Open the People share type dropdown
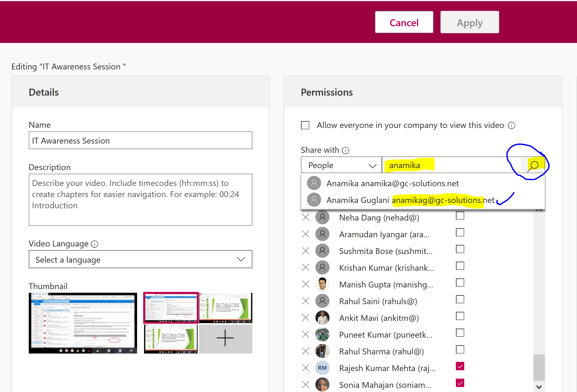This screenshot has height=392, width=577. click(x=341, y=165)
